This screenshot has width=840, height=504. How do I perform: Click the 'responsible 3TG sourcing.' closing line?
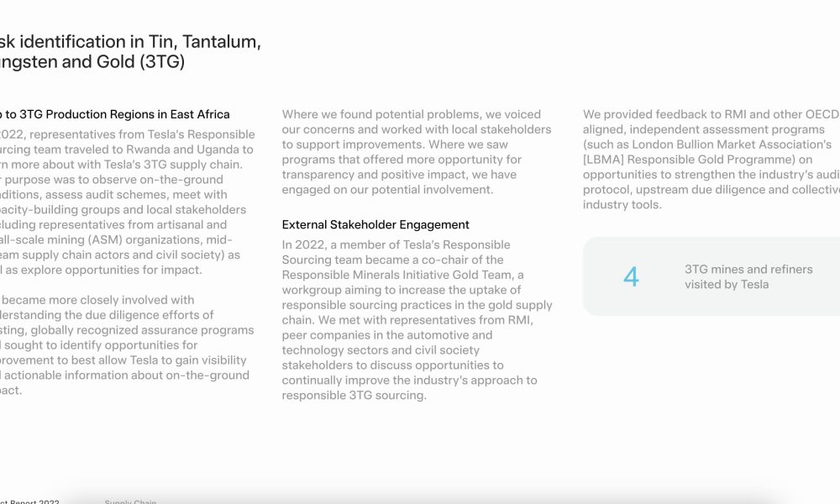354,396
